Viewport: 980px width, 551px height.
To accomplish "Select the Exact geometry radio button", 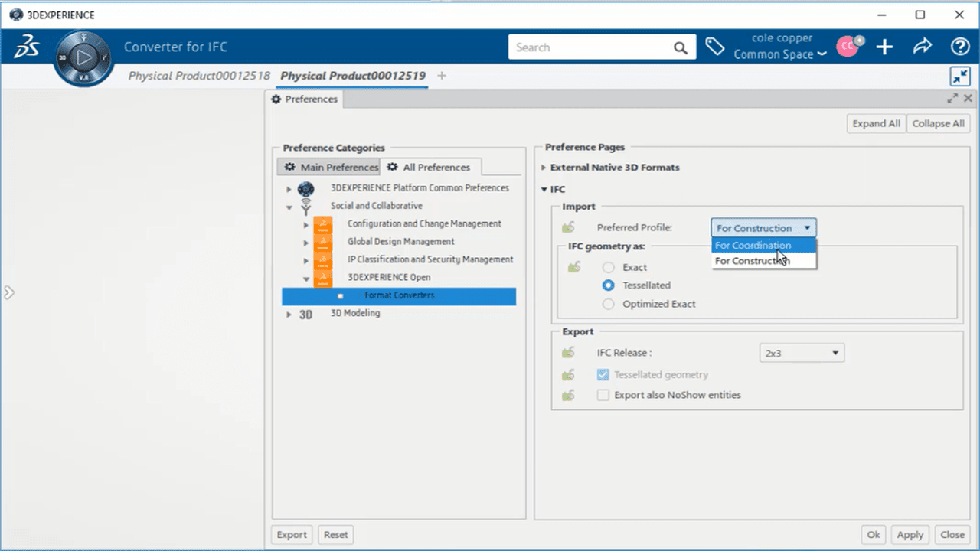I will click(608, 267).
